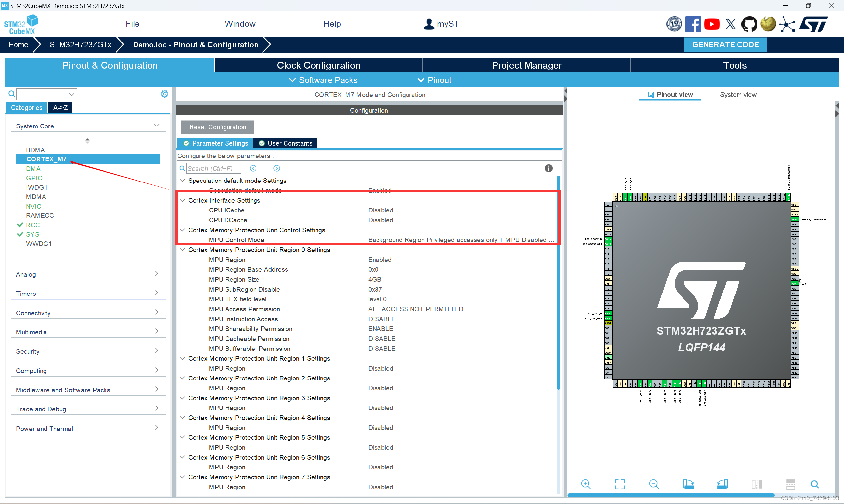Rotate the chip view clockwise

click(688, 484)
